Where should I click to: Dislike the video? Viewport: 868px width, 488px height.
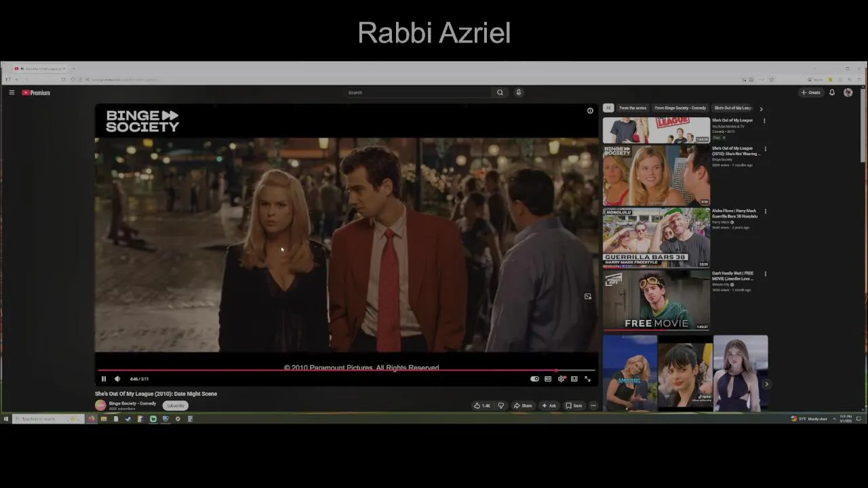[501, 405]
